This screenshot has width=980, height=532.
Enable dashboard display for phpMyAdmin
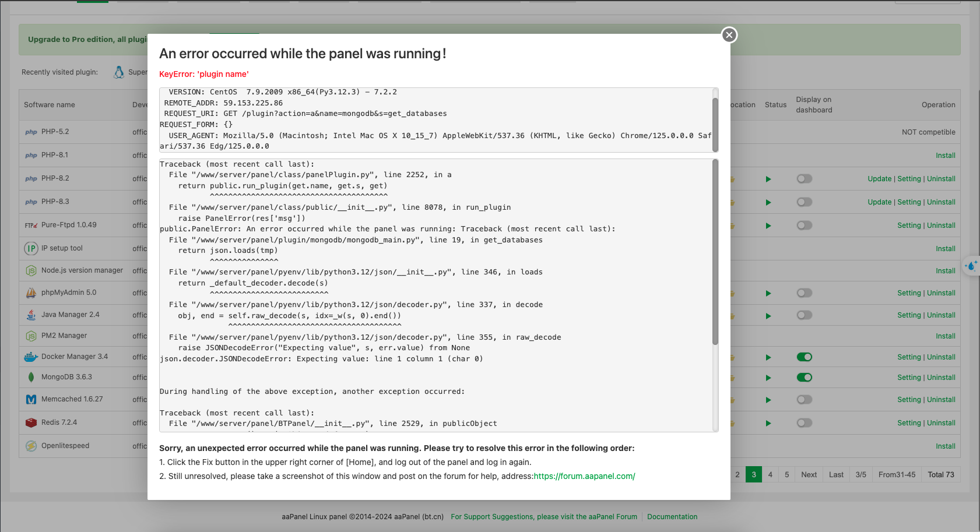point(805,293)
